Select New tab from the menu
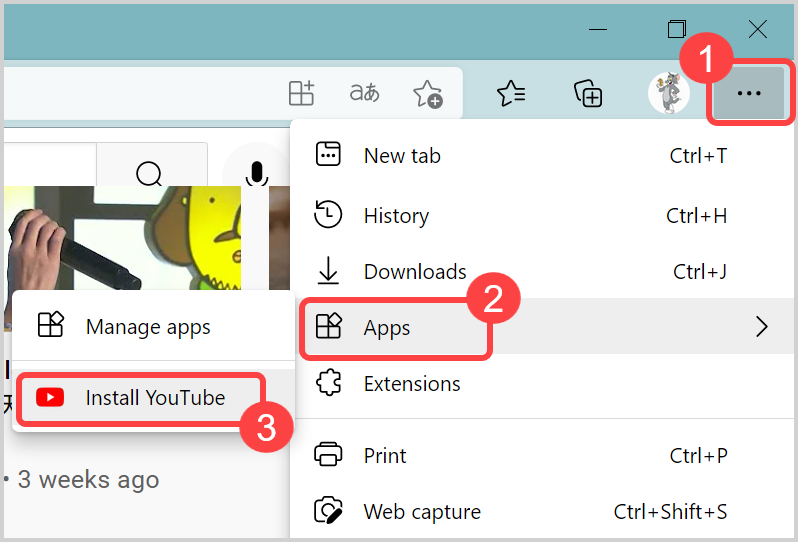The width and height of the screenshot is (798, 542). pos(402,155)
